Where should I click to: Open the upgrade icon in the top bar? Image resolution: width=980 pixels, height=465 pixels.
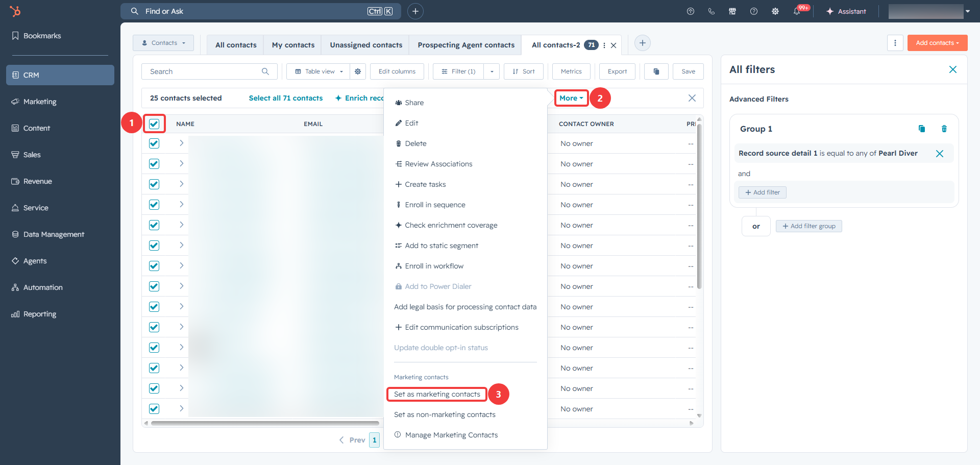pyautogui.click(x=691, y=11)
